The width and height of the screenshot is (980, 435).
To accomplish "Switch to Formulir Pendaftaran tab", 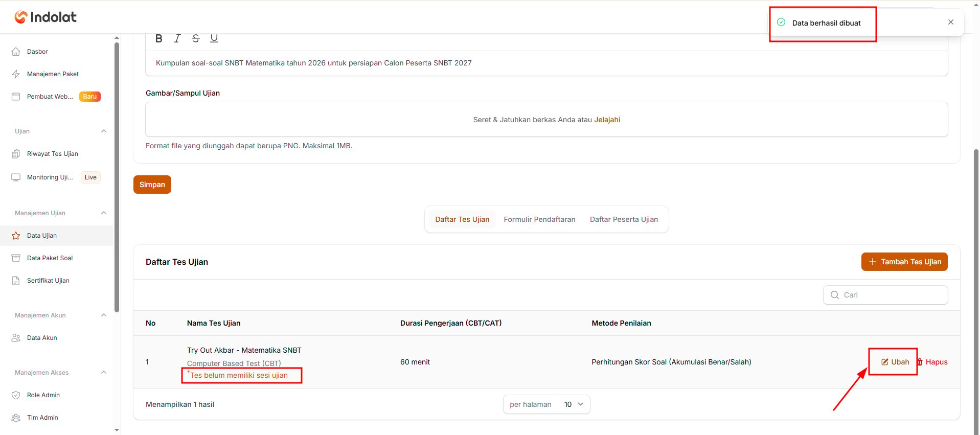I will 539,219.
